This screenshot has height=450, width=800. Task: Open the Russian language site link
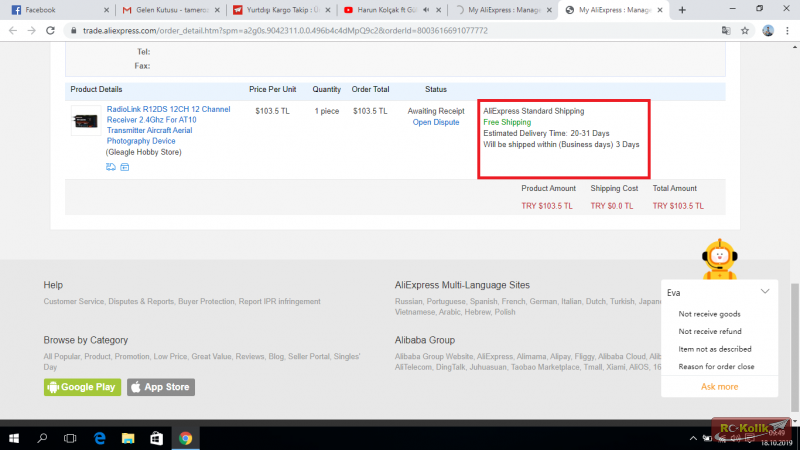(x=408, y=302)
